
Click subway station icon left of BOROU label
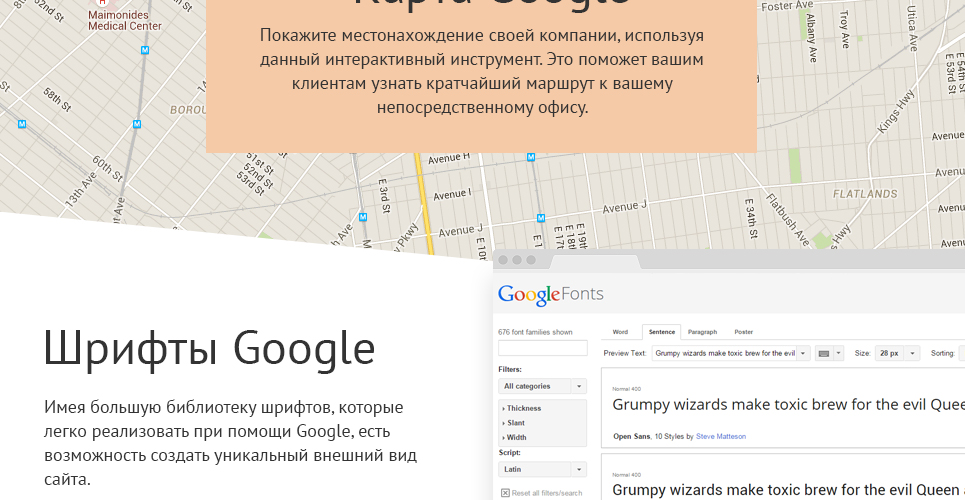137,124
